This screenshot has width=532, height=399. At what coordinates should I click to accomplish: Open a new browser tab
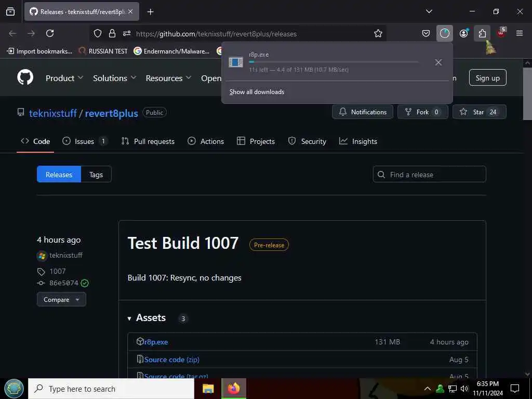(150, 12)
